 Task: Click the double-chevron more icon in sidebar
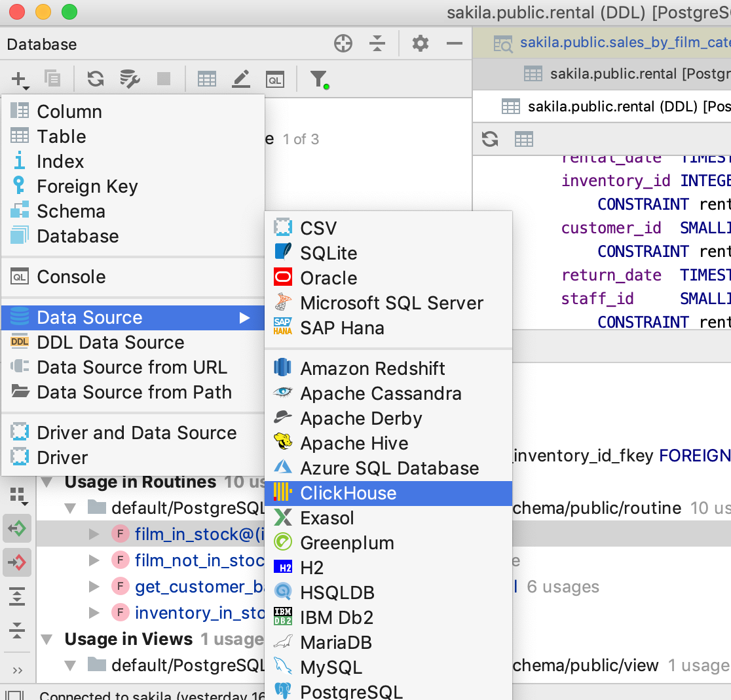(18, 670)
